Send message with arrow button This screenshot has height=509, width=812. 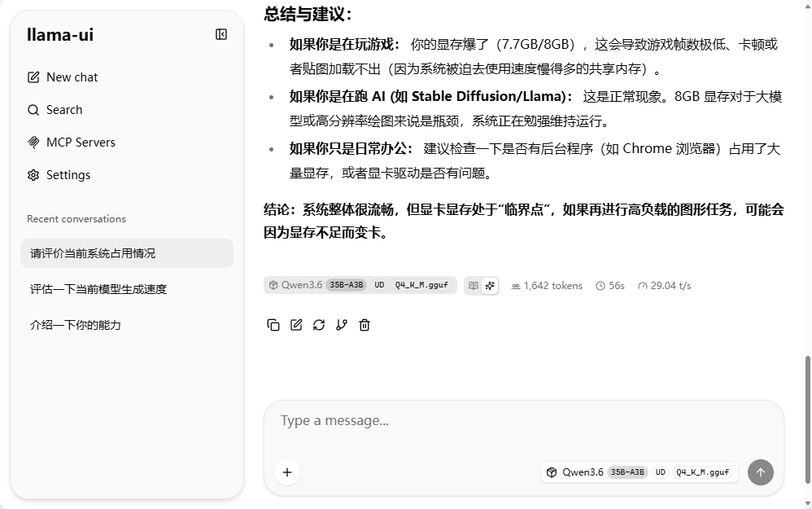[760, 472]
